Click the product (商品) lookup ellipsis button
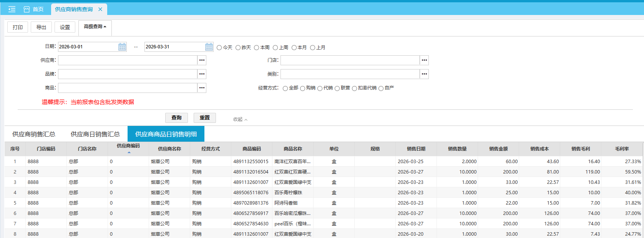The width and height of the screenshot is (644, 238). click(202, 88)
